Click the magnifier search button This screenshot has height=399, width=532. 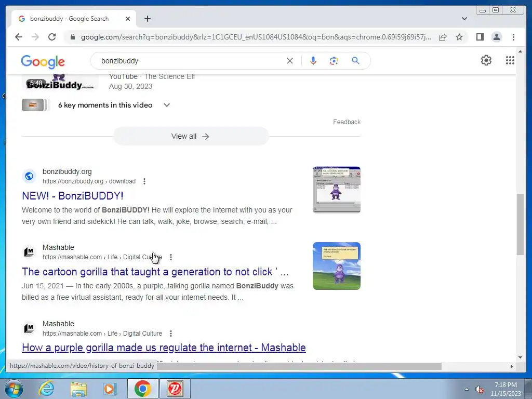355,61
